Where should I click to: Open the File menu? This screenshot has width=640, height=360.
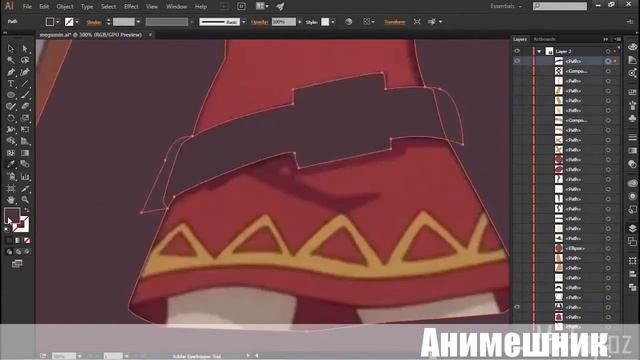point(27,7)
